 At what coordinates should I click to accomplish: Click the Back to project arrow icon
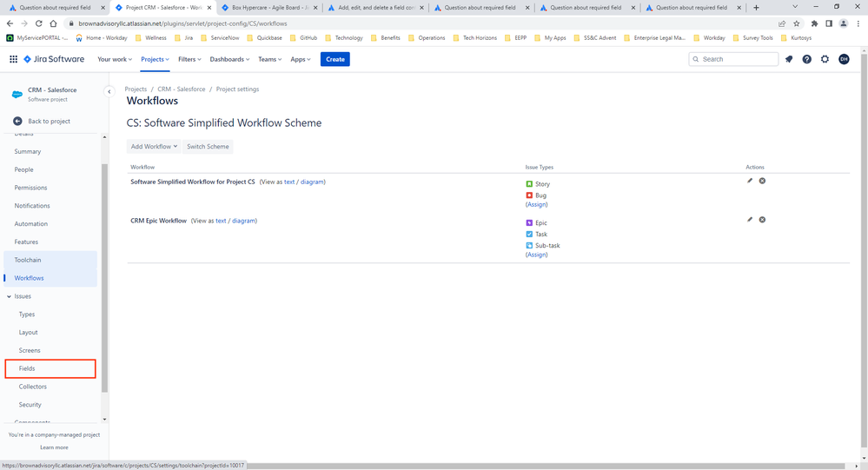click(17, 122)
